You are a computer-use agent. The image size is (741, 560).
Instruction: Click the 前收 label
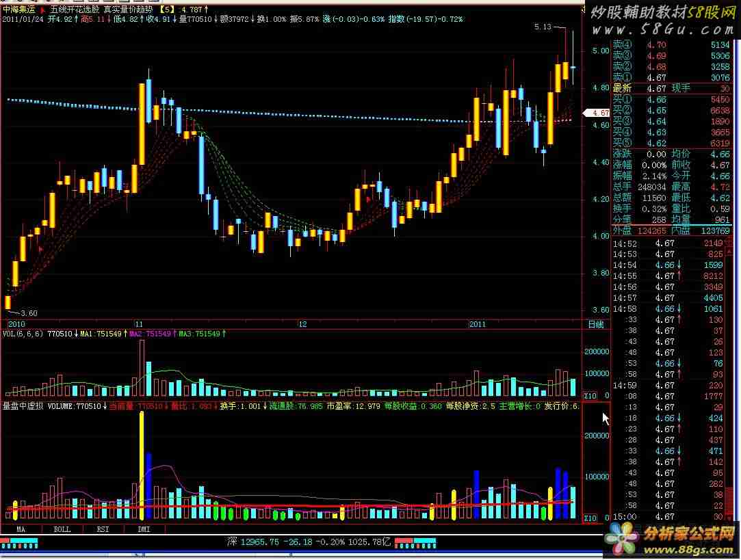tap(681, 165)
